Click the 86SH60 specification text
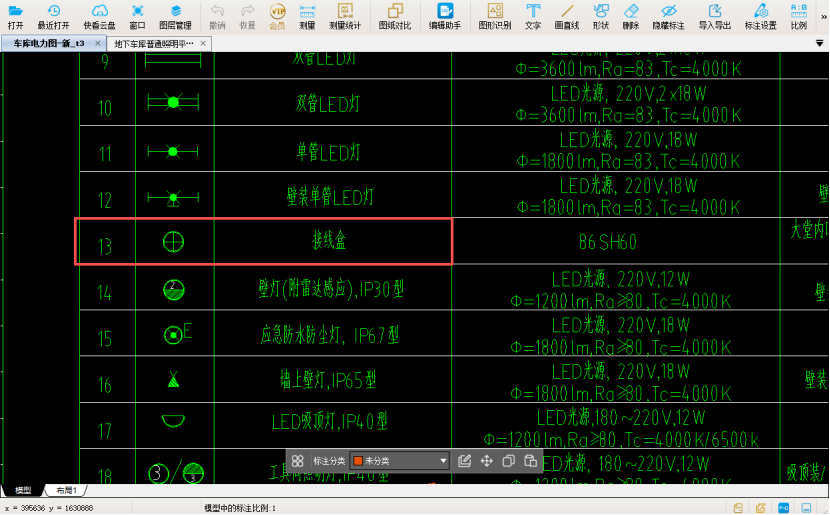Screen dimensions: 830x515 coord(608,242)
